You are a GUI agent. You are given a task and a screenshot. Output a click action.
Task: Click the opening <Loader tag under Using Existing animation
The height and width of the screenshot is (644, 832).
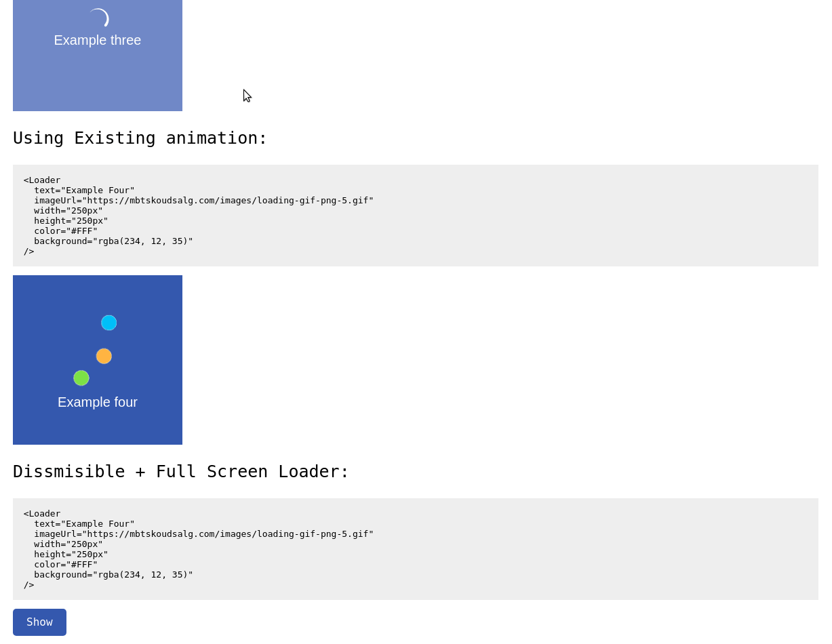coord(42,180)
